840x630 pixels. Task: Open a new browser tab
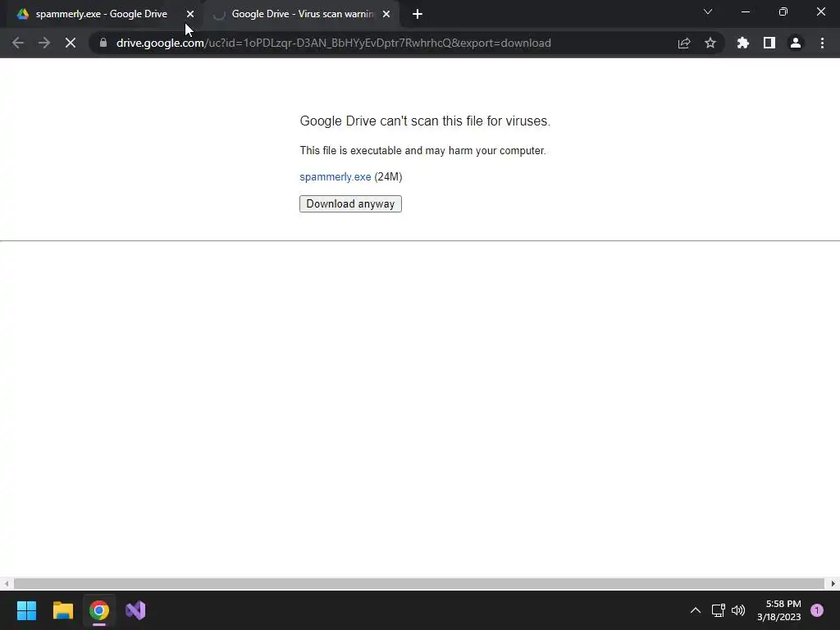coord(418,14)
